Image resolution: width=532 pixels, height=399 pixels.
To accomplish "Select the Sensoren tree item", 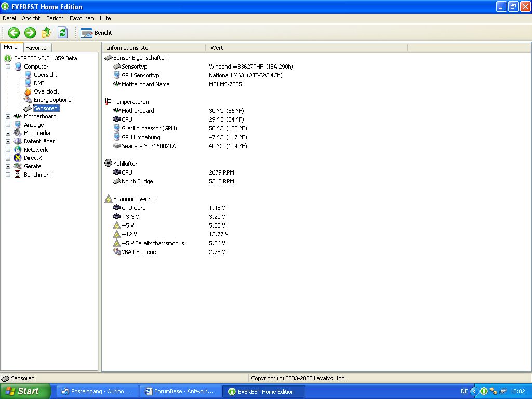I will [46, 108].
